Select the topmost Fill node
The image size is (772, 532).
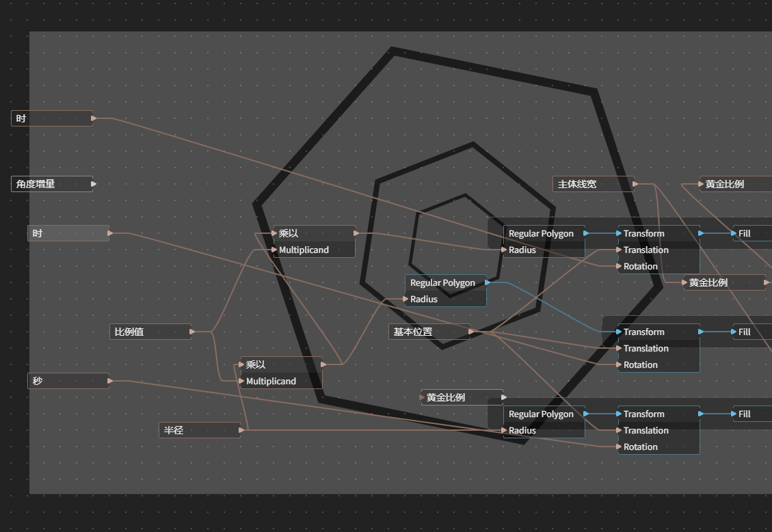coord(752,233)
